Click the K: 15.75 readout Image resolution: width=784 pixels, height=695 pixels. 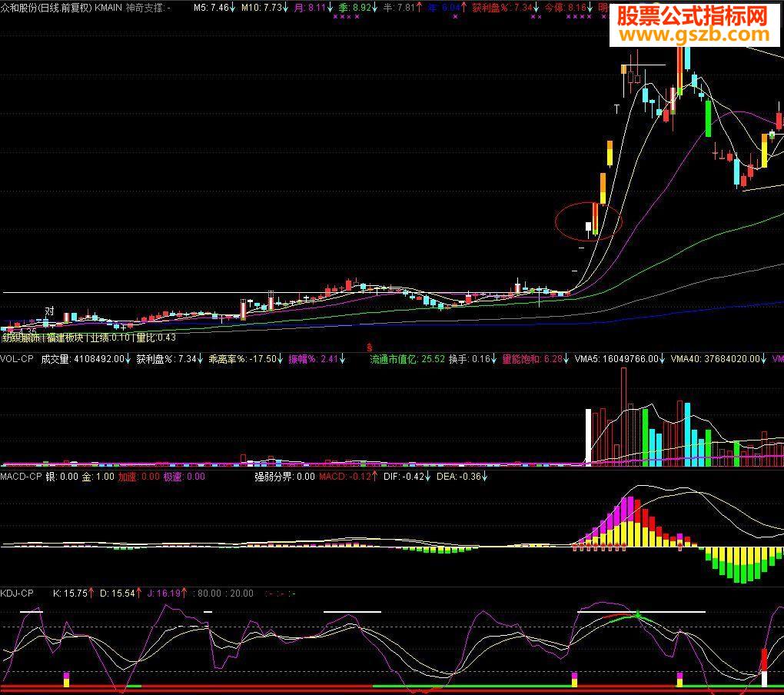click(x=74, y=594)
